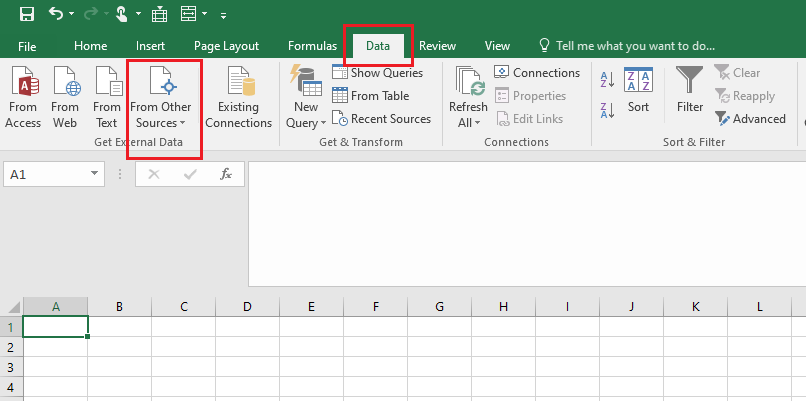Click Recent Sources
Viewport: 806px width, 401px height.
click(x=381, y=119)
